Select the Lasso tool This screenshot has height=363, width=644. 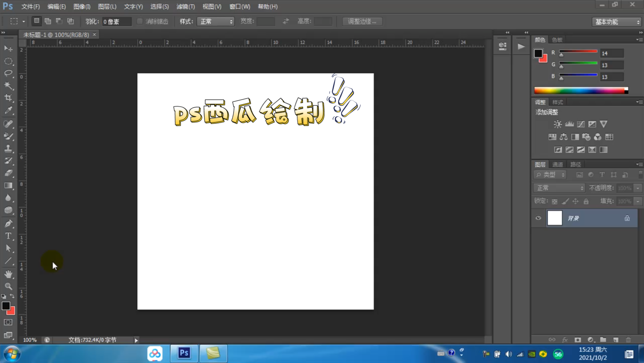(x=8, y=73)
